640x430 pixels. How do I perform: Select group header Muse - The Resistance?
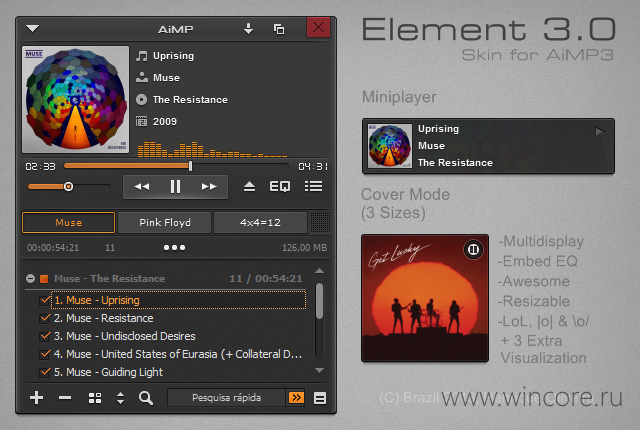click(109, 279)
